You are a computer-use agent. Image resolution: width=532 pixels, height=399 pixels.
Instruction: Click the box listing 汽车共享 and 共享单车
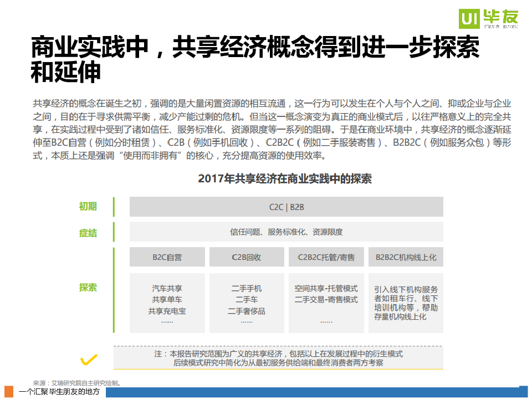pos(167,303)
